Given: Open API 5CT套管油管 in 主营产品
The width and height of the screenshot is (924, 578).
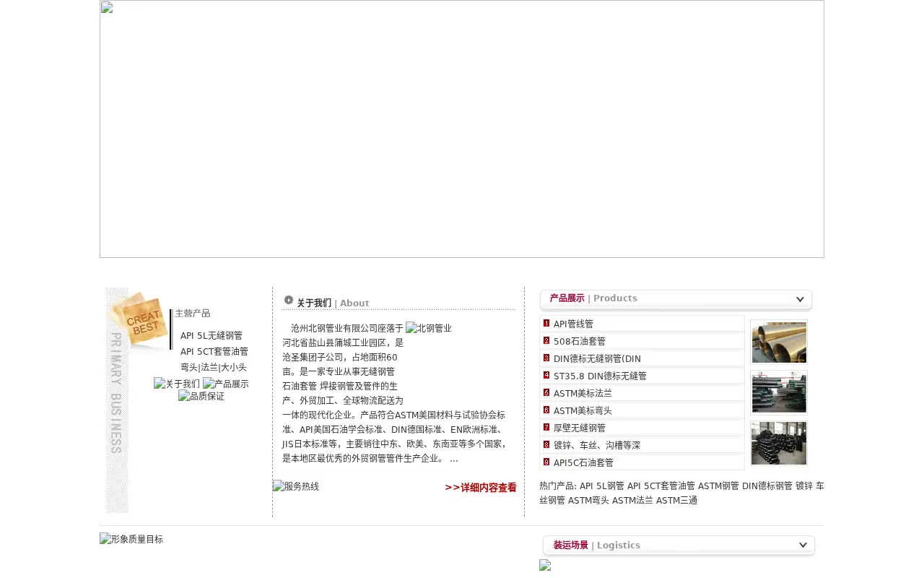Looking at the screenshot, I should point(214,351).
